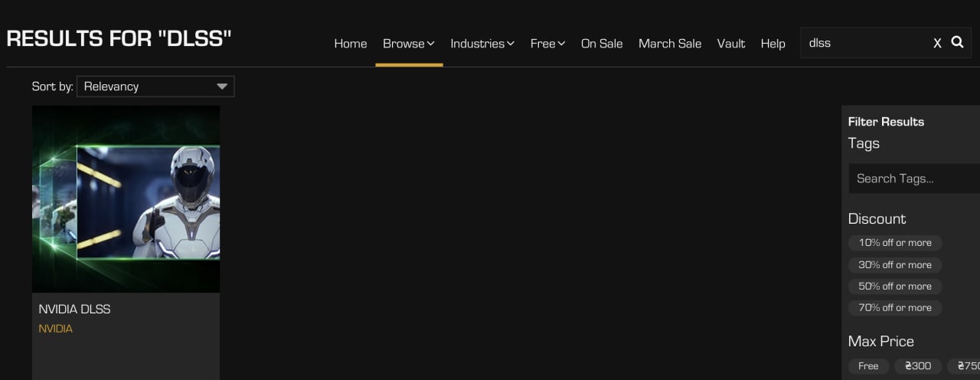980x380 pixels.
Task: Expand the Free menu
Action: click(547, 44)
